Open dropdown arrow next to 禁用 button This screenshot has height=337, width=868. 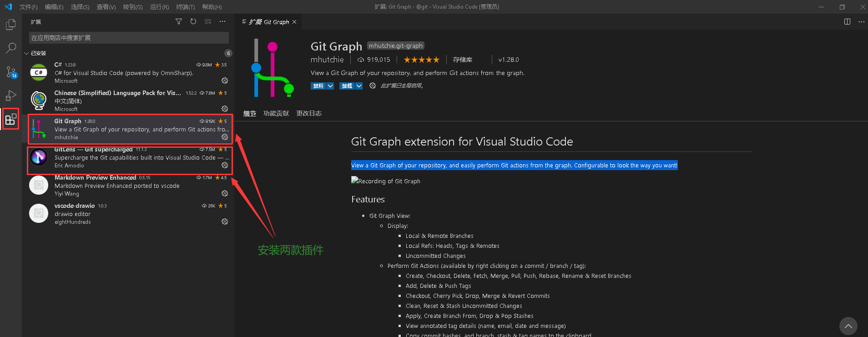pos(330,86)
